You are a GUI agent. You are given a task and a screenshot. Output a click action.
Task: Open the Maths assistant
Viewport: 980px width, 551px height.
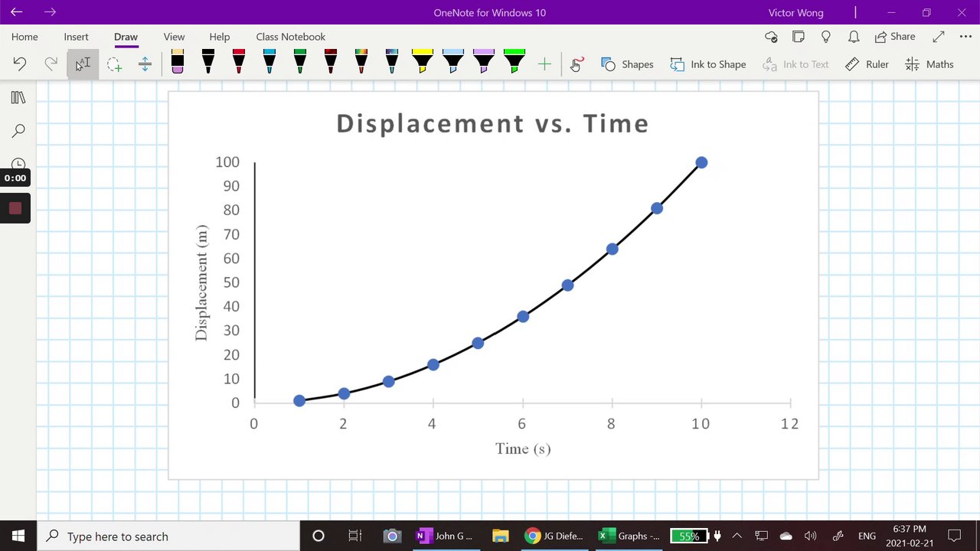(x=929, y=64)
